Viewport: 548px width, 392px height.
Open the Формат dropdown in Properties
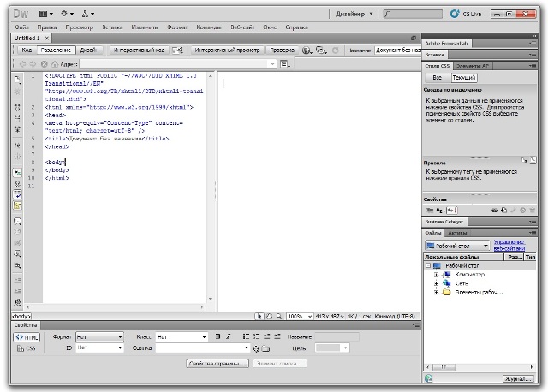[x=99, y=337]
